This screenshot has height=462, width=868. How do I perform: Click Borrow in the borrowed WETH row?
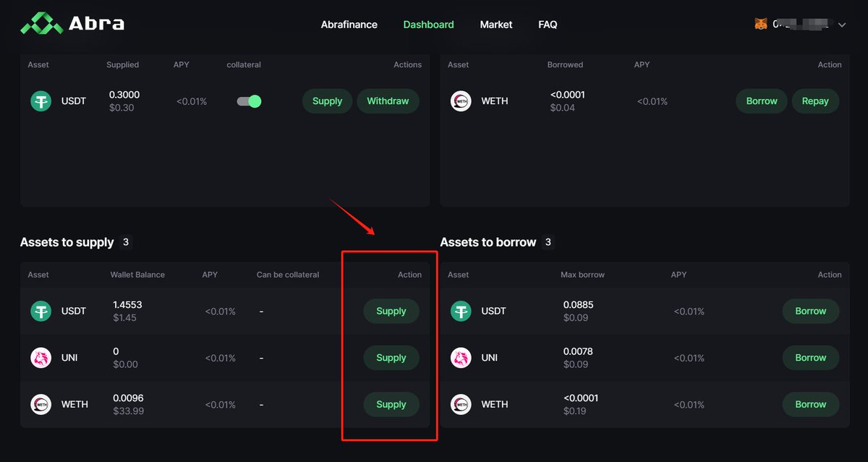point(762,101)
